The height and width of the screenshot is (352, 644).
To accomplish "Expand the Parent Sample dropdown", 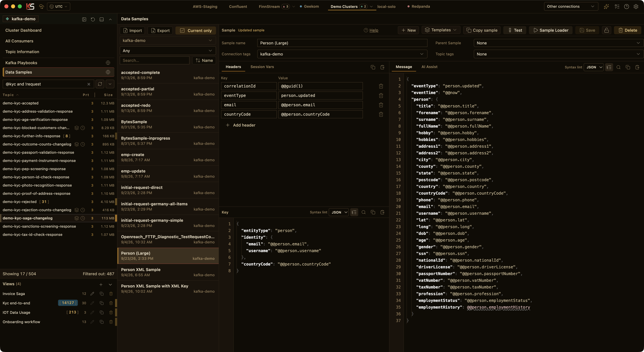I will 558,43.
